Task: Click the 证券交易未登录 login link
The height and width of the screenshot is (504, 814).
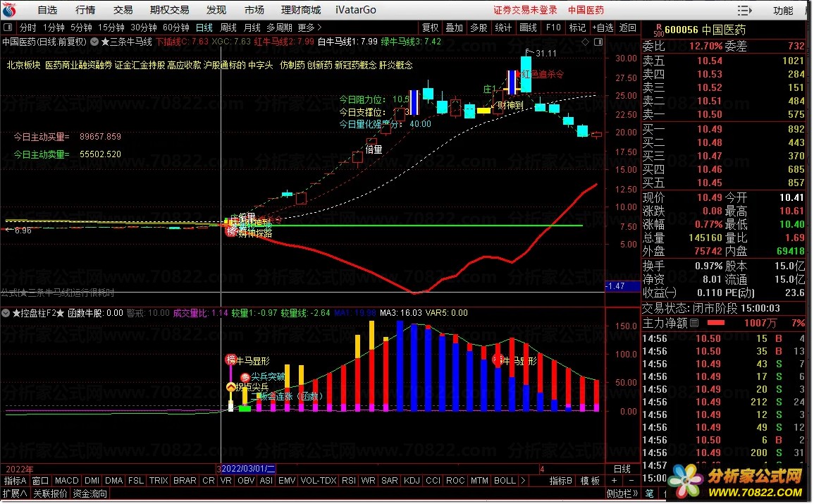Action: [525, 10]
